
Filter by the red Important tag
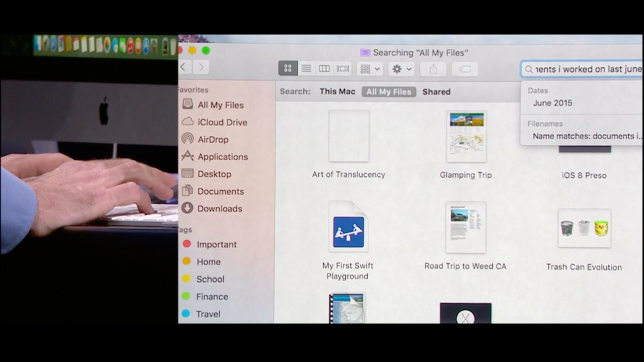(216, 244)
